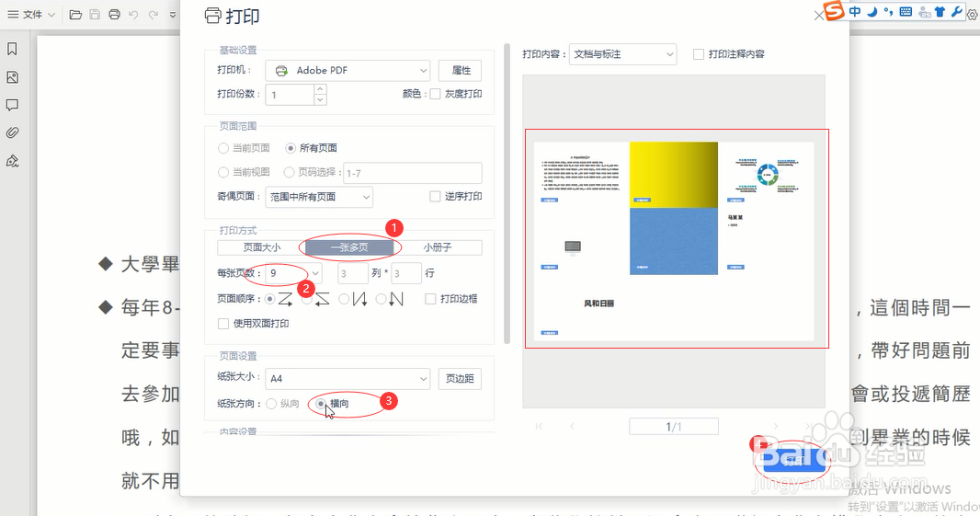The width and height of the screenshot is (980, 516).
Task: Select the 页码选择 radio button
Action: [289, 172]
